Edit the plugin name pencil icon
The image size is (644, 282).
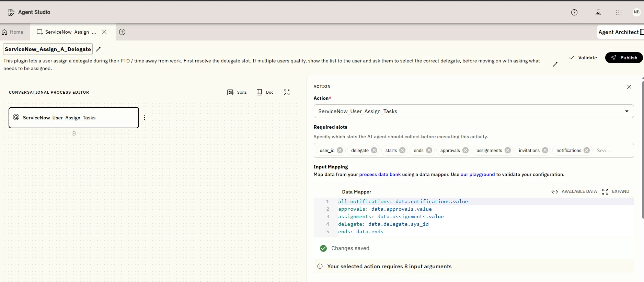click(98, 49)
